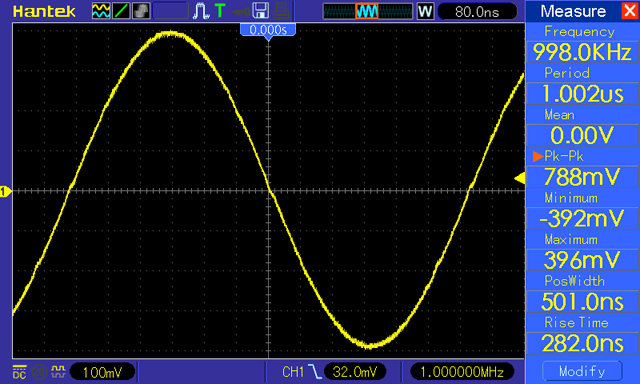
Task: Click the pulse trigger icon
Action: 200,11
